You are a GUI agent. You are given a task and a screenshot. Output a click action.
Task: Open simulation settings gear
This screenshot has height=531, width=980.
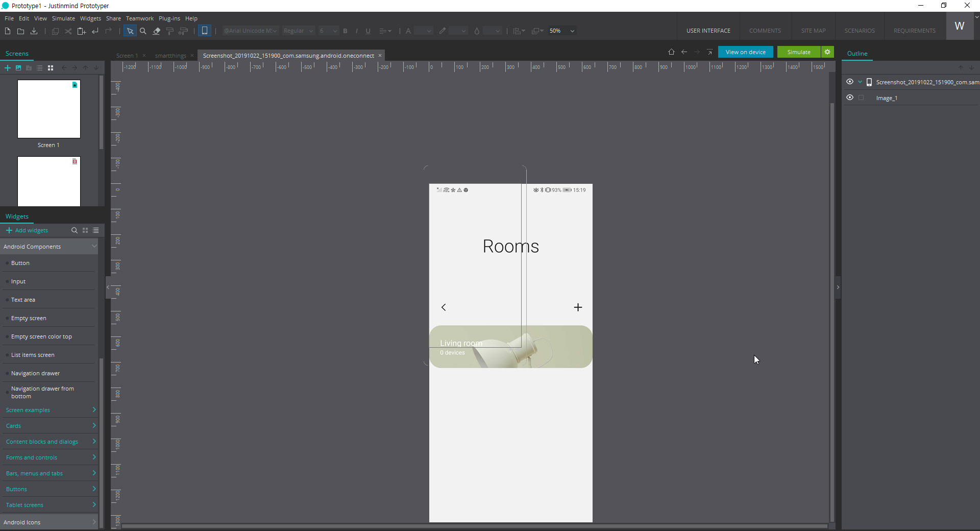(x=827, y=52)
